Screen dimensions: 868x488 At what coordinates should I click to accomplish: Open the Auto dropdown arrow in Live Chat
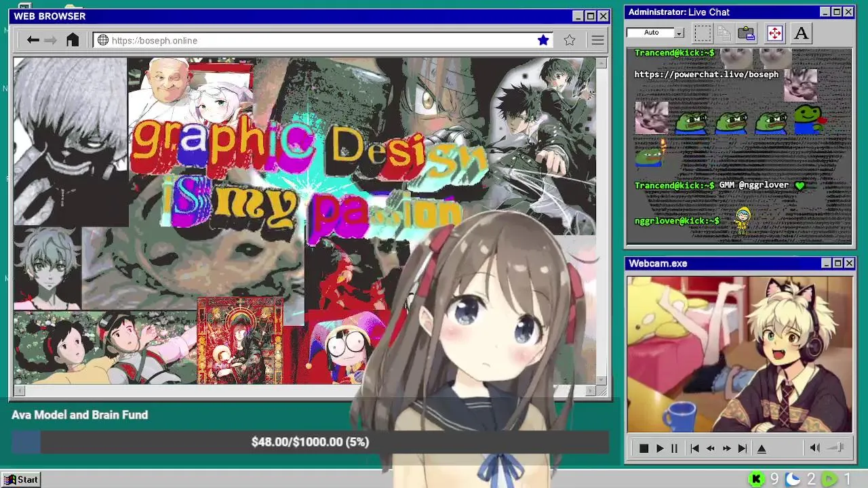point(679,33)
